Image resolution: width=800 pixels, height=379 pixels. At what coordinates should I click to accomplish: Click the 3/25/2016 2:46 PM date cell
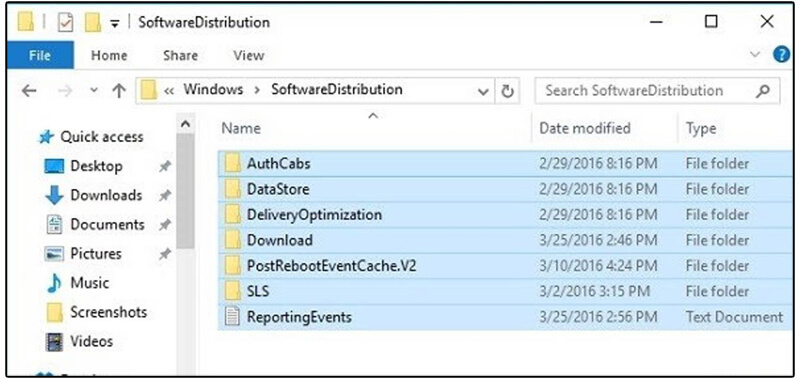(598, 240)
